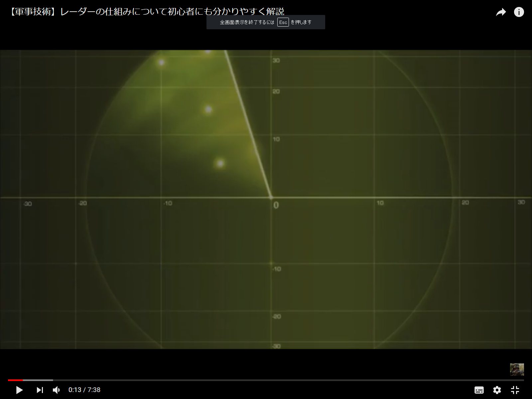
Task: Click the Esc key hint in the fullscreen notice
Action: (283, 22)
